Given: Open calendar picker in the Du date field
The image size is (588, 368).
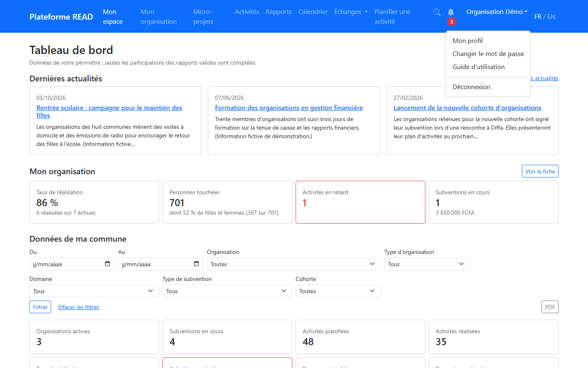Looking at the screenshot, I should pyautogui.click(x=107, y=264).
